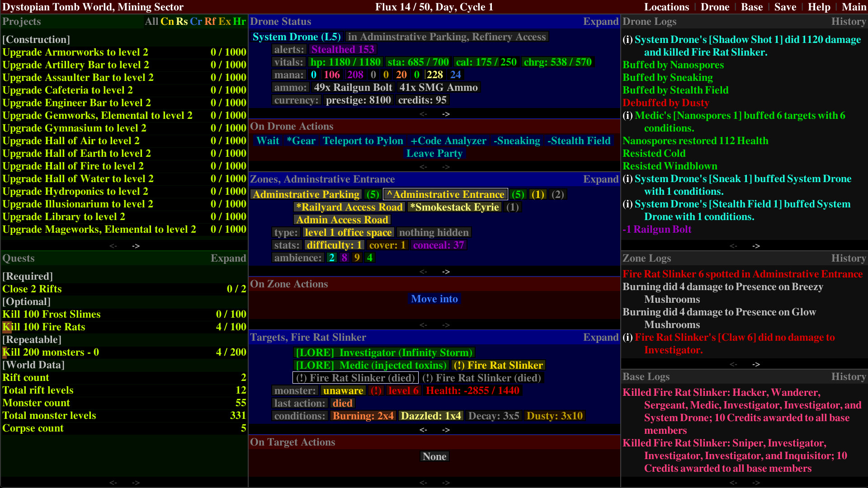Image resolution: width=868 pixels, height=488 pixels.
Task: Select the Hr project filter
Action: (x=240, y=21)
